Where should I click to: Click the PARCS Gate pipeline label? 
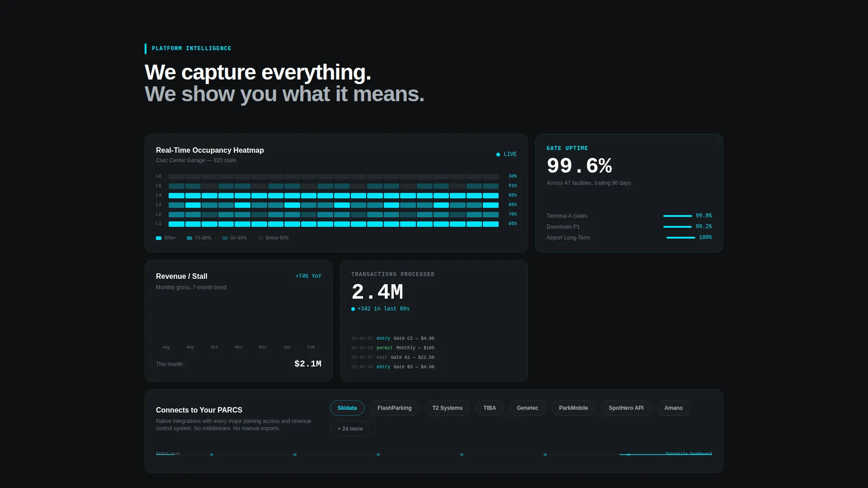coord(168,454)
